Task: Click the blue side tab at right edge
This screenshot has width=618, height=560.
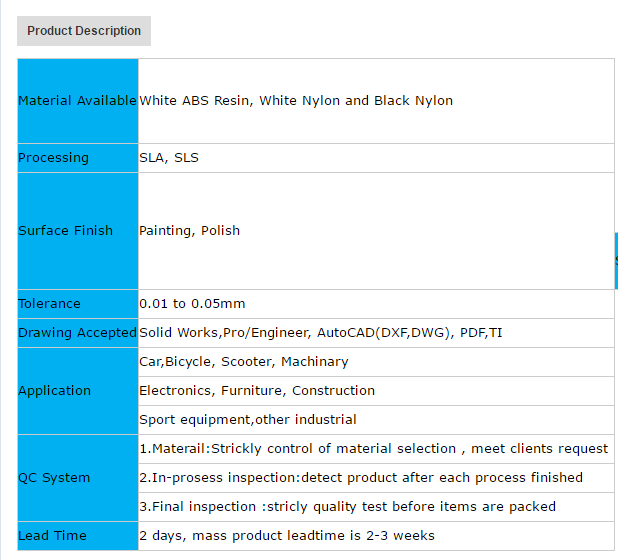Action: pos(615,260)
